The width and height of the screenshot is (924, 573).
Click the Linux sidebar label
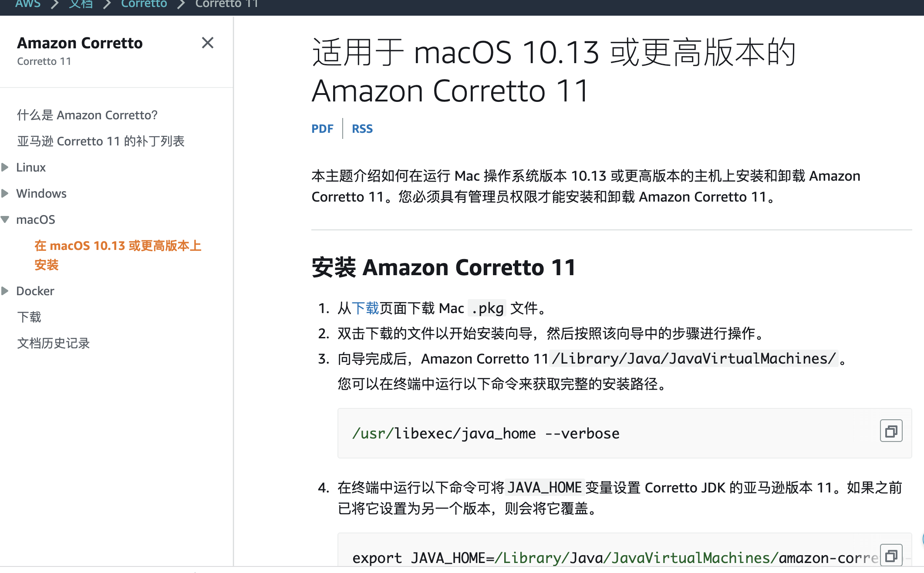pyautogui.click(x=31, y=167)
